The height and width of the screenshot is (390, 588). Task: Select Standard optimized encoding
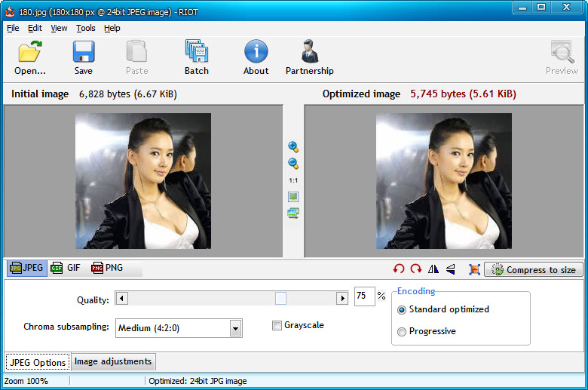click(402, 310)
